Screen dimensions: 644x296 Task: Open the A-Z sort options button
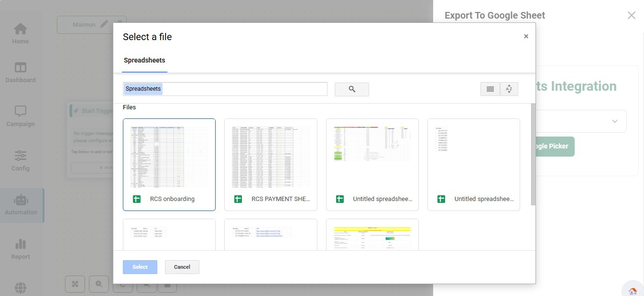pos(509,89)
